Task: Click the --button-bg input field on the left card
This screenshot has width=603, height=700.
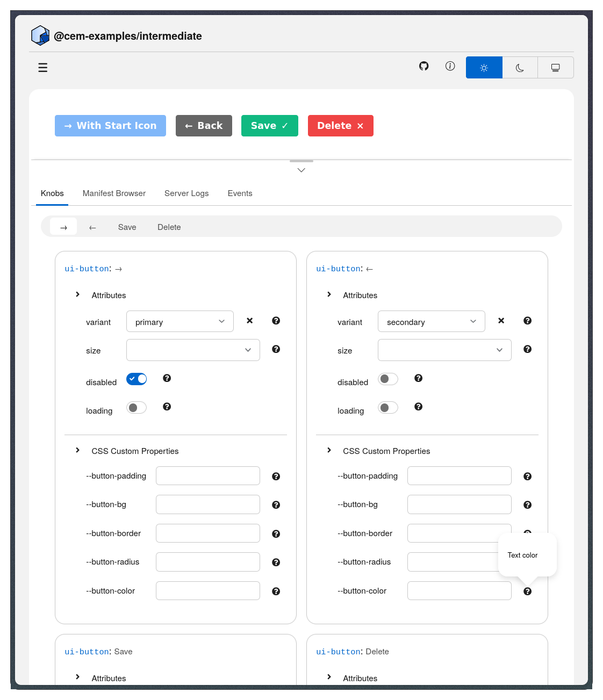Action: point(207,504)
